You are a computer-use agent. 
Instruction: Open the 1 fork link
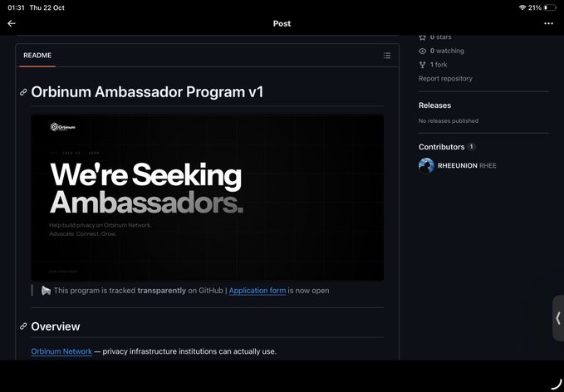(439, 65)
